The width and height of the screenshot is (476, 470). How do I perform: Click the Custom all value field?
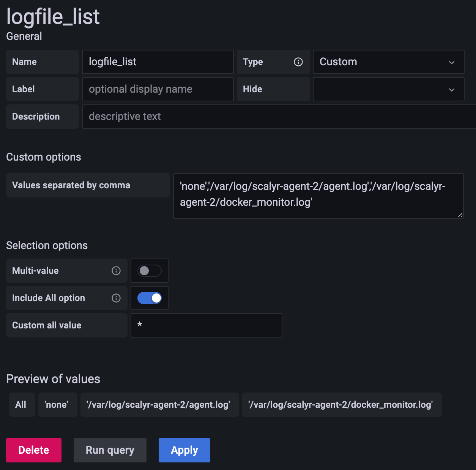click(206, 325)
